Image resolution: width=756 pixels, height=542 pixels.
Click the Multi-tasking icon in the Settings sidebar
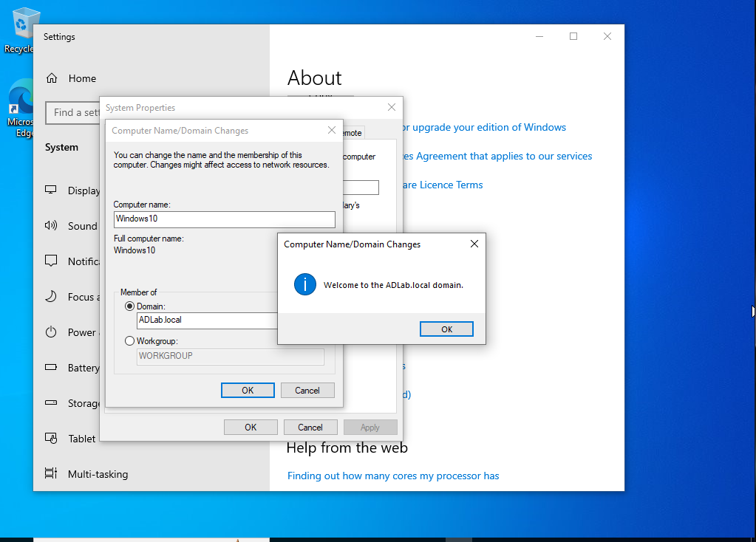click(x=51, y=473)
